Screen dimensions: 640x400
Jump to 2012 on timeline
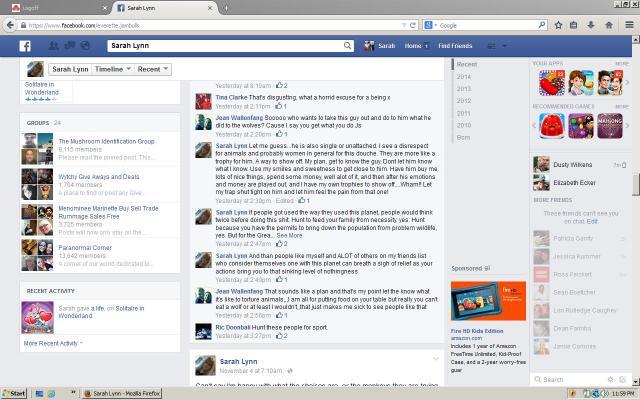coord(464,101)
